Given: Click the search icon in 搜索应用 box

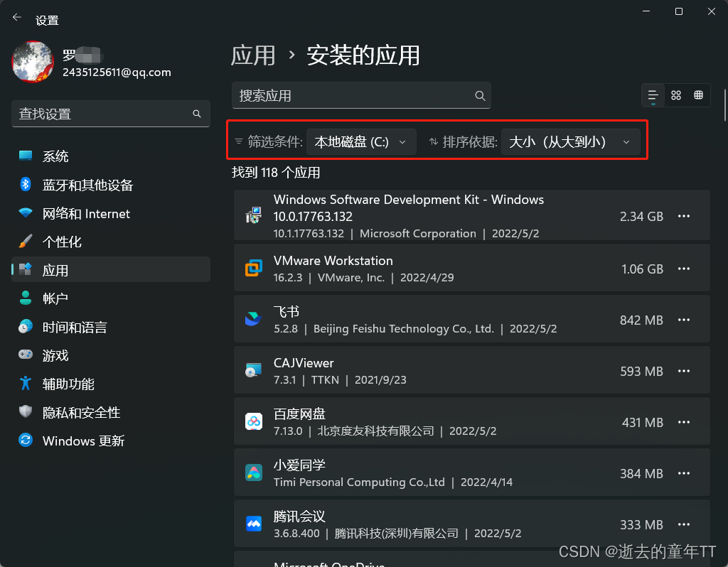Looking at the screenshot, I should (480, 96).
